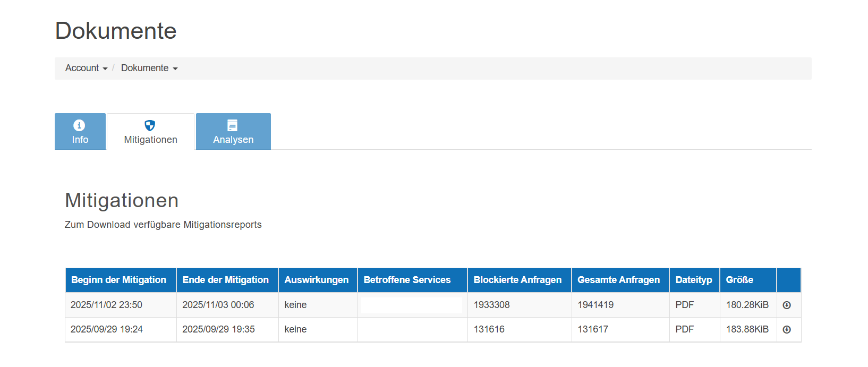Open the Info tab label

point(80,140)
